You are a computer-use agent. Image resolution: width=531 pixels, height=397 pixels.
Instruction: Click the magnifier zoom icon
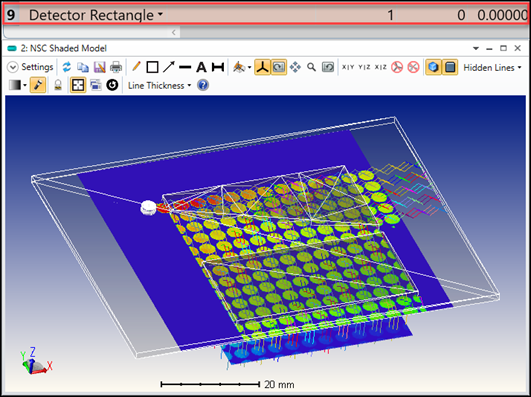click(311, 67)
